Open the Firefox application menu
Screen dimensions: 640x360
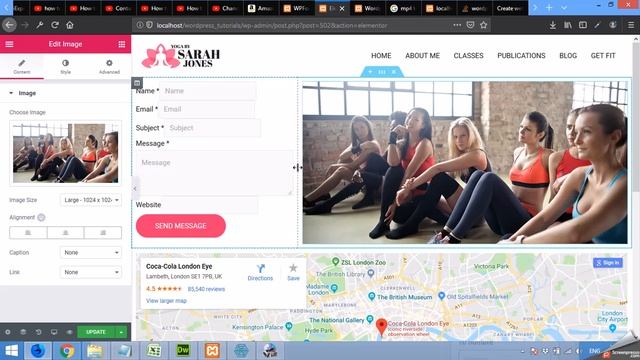631,25
